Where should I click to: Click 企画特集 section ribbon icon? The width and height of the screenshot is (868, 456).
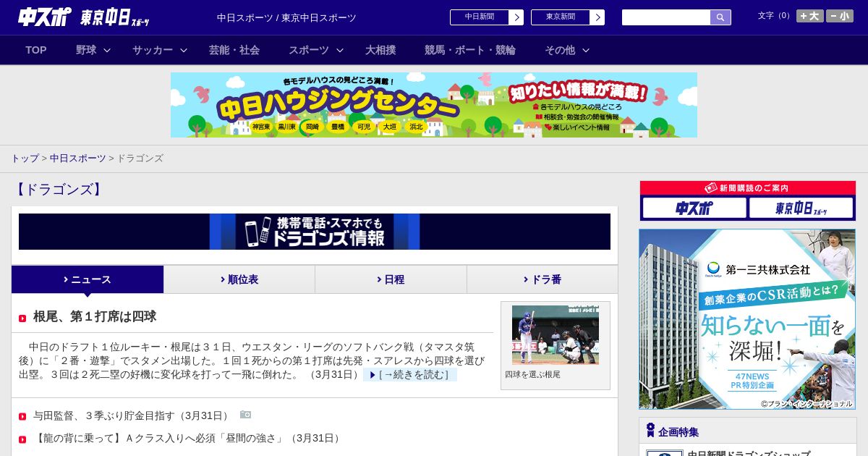[650, 431]
